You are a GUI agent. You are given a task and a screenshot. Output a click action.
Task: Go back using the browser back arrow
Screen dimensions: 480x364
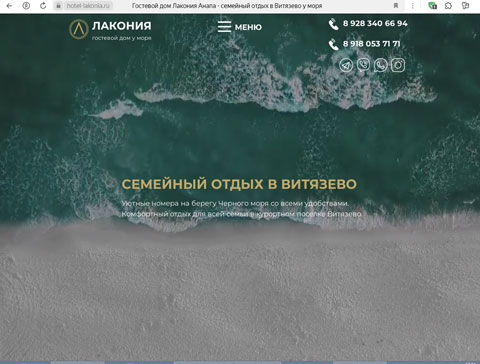point(9,6)
